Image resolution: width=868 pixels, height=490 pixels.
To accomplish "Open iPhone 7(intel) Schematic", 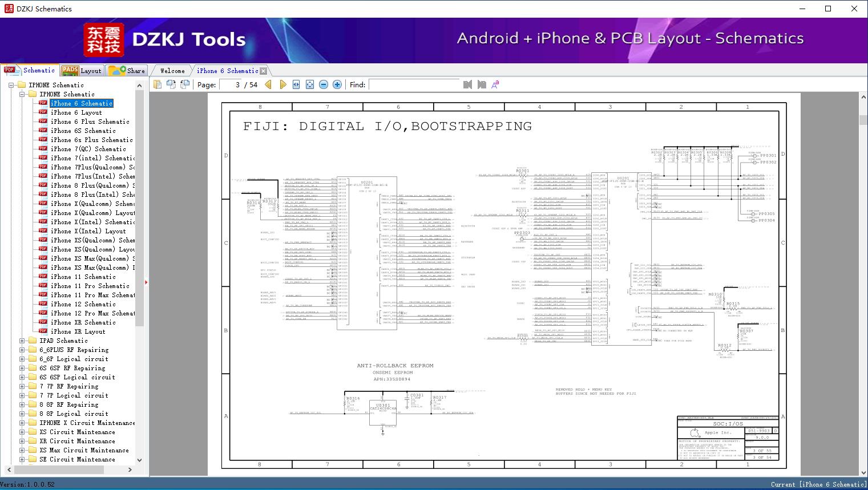I will pyautogui.click(x=93, y=158).
